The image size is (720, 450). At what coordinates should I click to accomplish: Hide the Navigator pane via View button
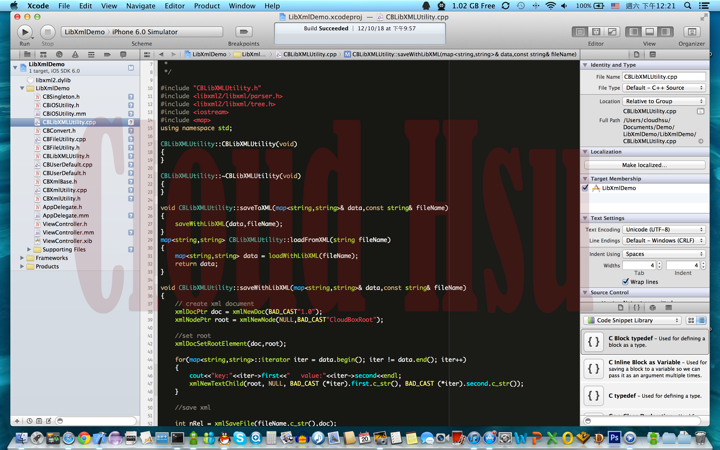[x=634, y=32]
